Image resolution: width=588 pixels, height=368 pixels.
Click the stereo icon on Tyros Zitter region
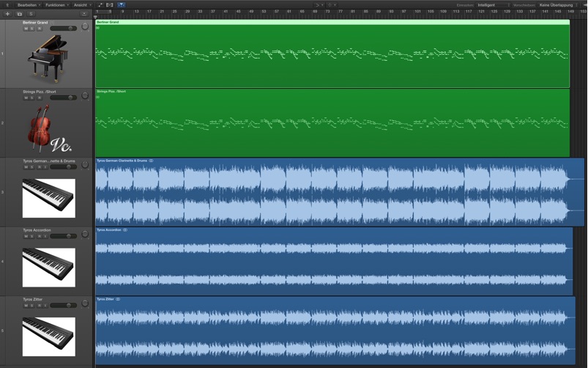pos(118,299)
